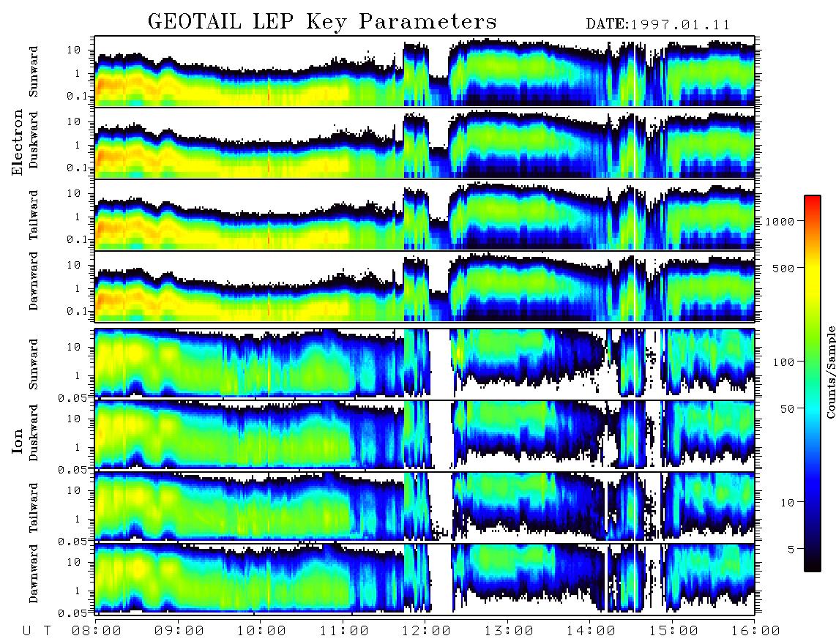Click the rainbow color scale bar
The image size is (836, 644).
813,383
